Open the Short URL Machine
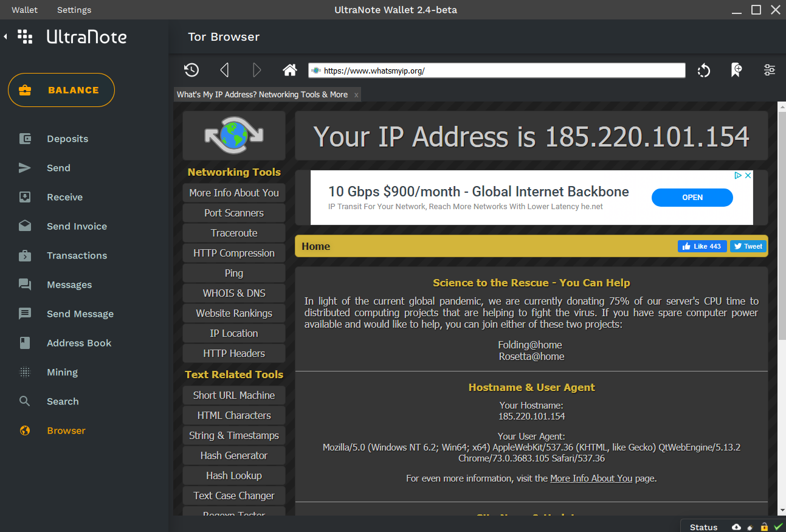786x532 pixels. tap(234, 395)
